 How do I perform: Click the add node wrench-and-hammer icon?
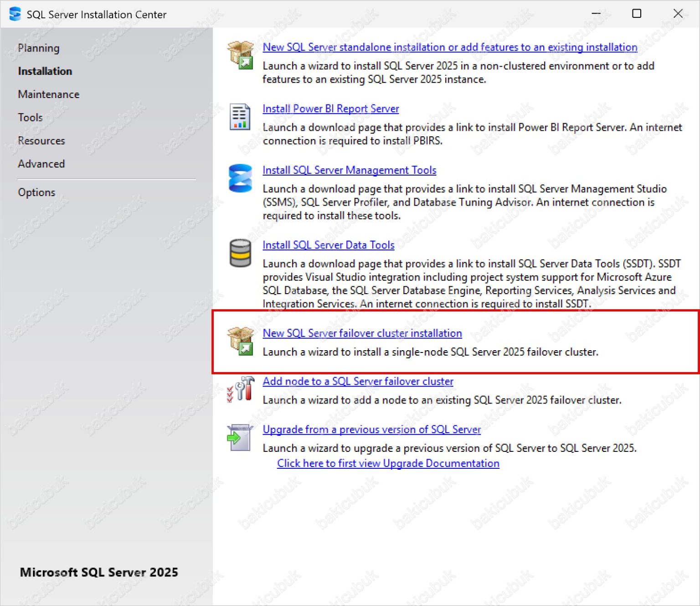pyautogui.click(x=240, y=390)
